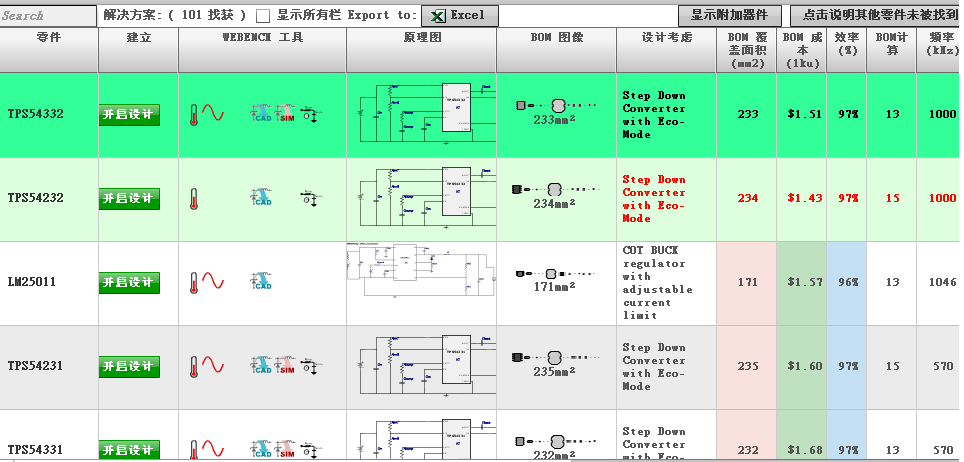Select the TPS54331 part name
Viewport: 964px width, 462px height.
(36, 450)
